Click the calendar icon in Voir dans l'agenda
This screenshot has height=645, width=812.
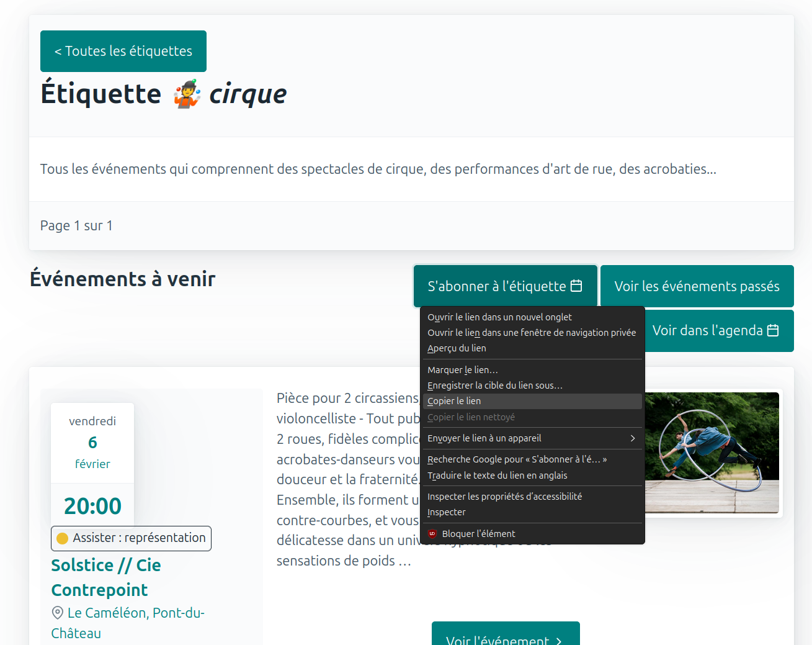(x=773, y=330)
